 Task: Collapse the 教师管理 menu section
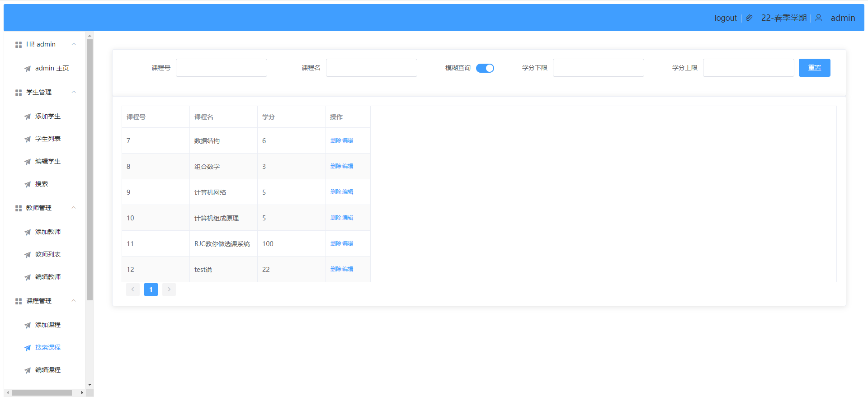click(x=74, y=208)
